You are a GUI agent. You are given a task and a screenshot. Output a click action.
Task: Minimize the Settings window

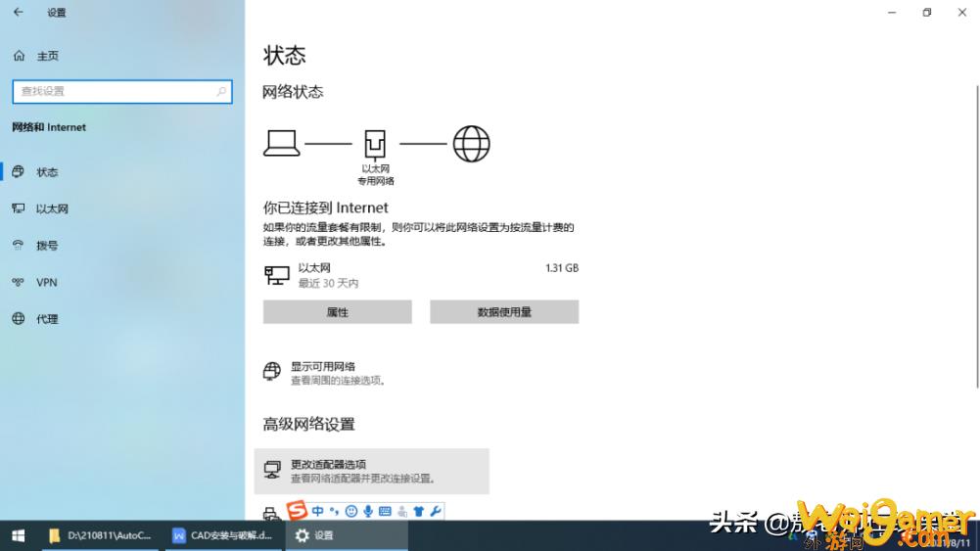[892, 12]
